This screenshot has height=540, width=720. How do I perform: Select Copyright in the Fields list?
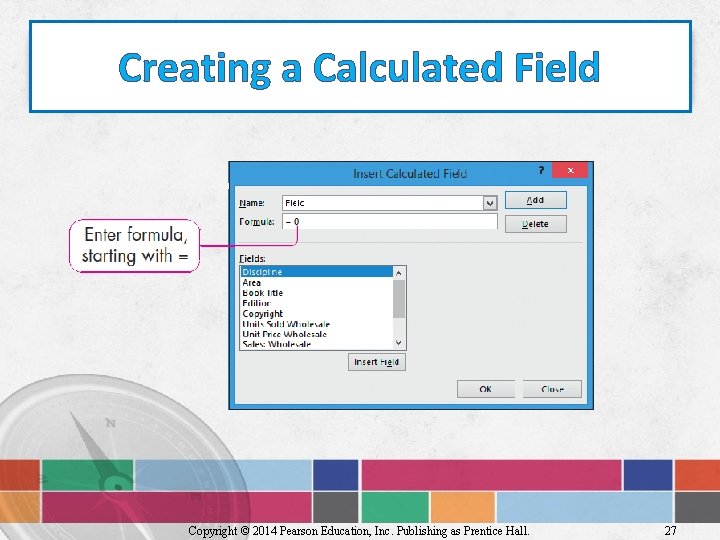[316, 314]
